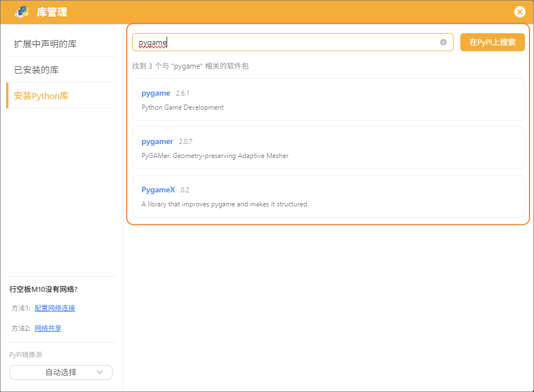Click the found 3 packages result text

(190, 66)
